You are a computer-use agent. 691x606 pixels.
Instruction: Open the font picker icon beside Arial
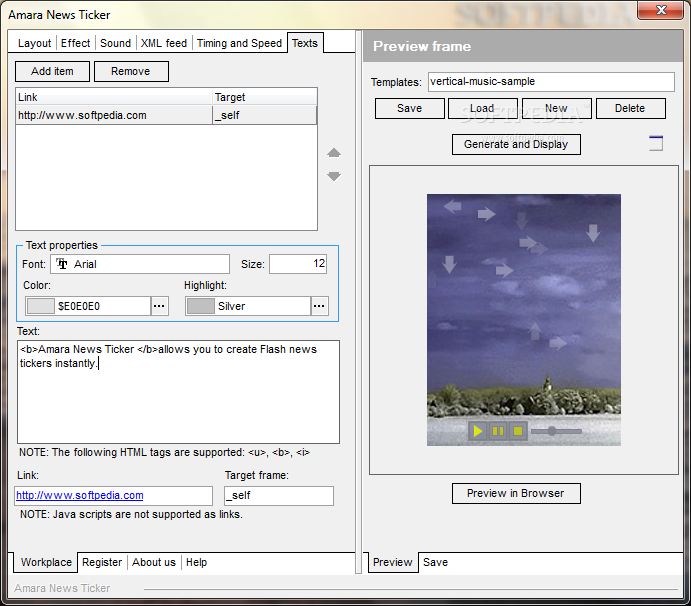pos(62,264)
